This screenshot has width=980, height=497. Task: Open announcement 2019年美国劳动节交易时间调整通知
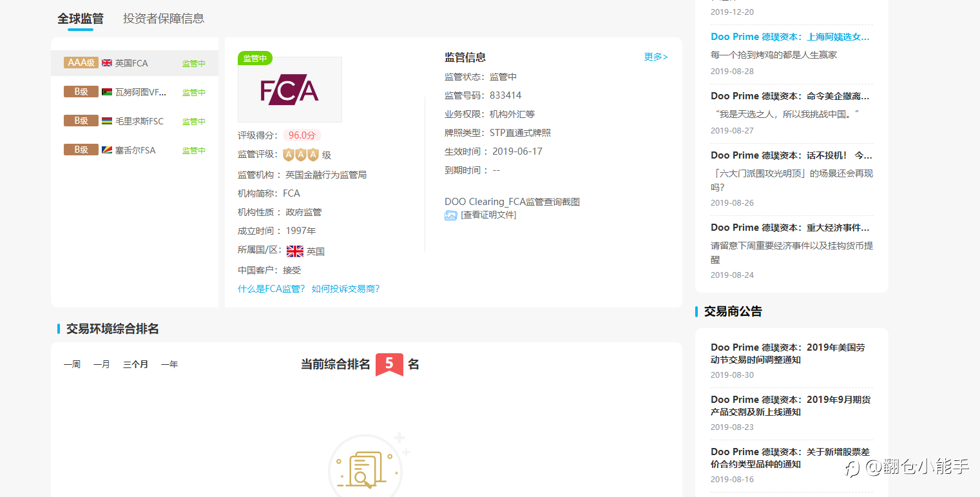pyautogui.click(x=788, y=353)
